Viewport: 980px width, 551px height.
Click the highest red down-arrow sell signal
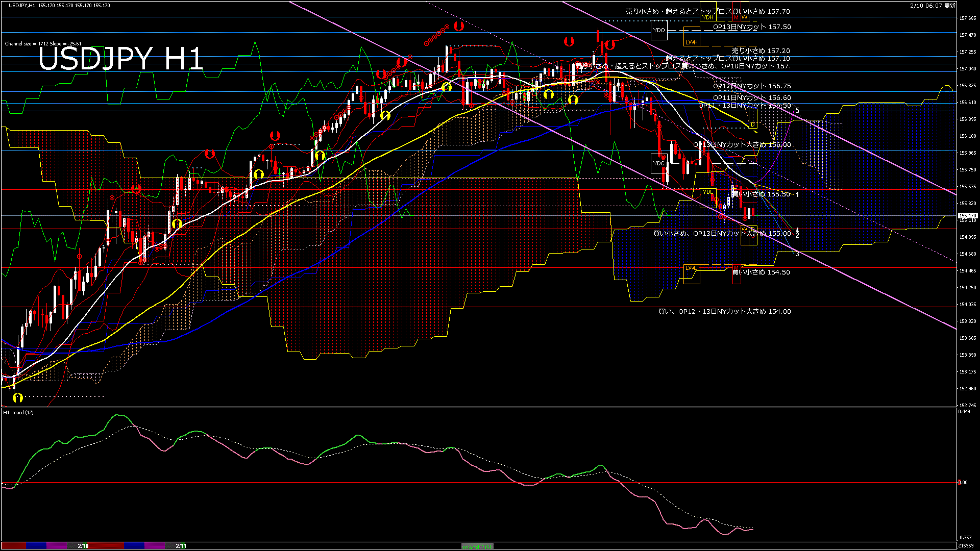459,26
